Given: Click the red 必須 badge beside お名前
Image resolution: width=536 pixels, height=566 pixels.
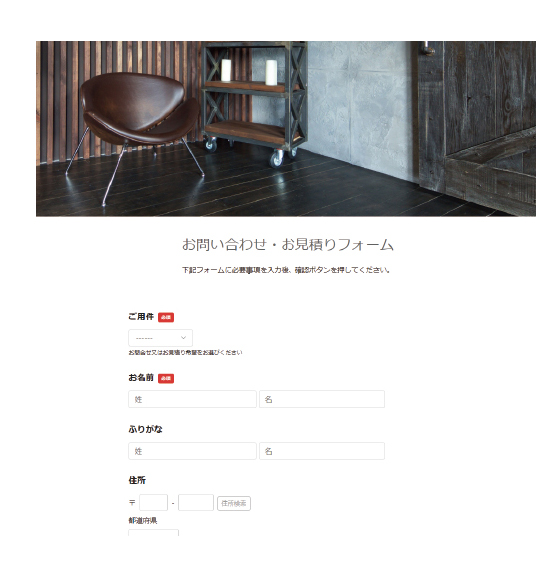Looking at the screenshot, I should coord(166,378).
